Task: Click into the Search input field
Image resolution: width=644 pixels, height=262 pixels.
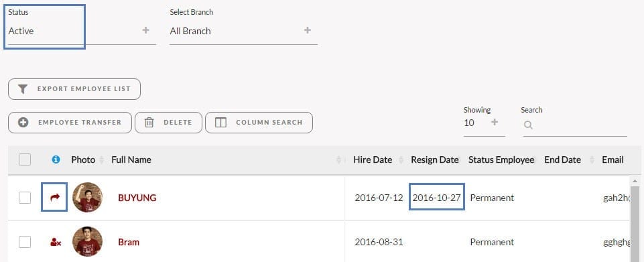Action: pos(575,125)
